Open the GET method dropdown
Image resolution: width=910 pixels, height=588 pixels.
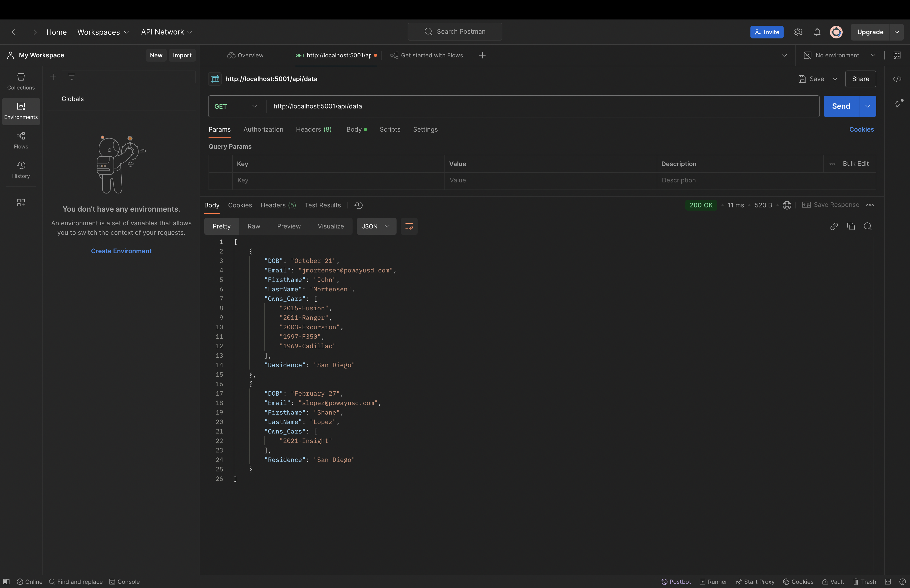236,107
